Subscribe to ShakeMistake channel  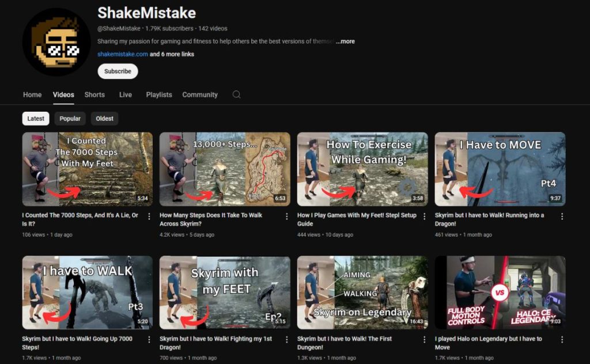[x=118, y=71]
